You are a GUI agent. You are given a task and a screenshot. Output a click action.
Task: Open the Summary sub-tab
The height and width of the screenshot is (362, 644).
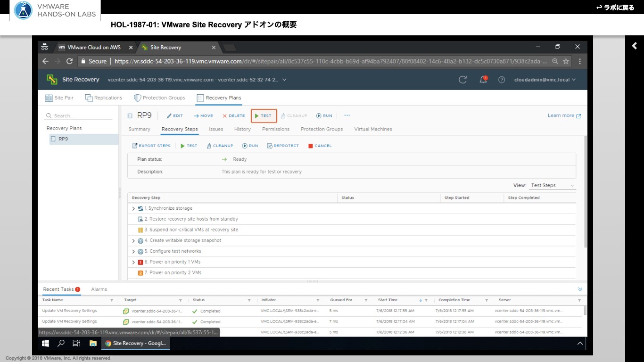[139, 129]
